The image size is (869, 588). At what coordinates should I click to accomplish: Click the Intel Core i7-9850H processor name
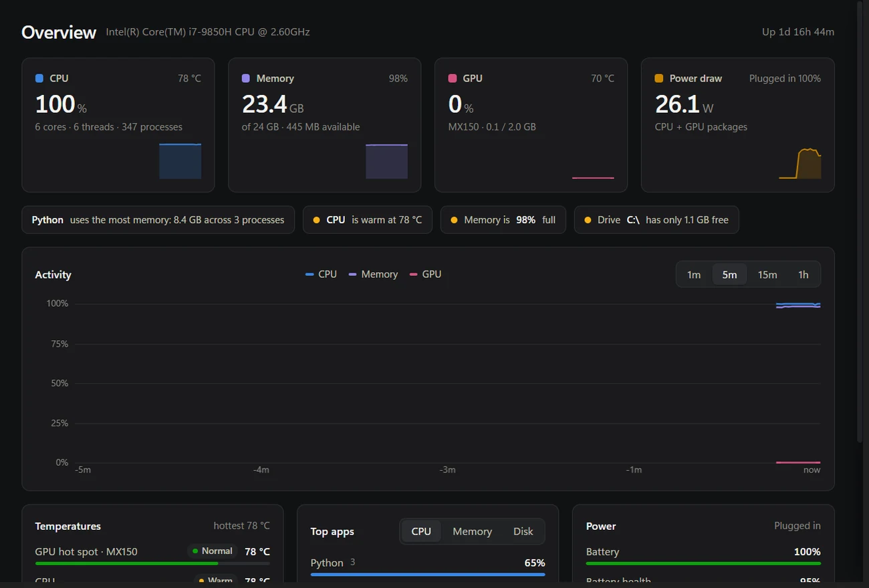tap(208, 32)
